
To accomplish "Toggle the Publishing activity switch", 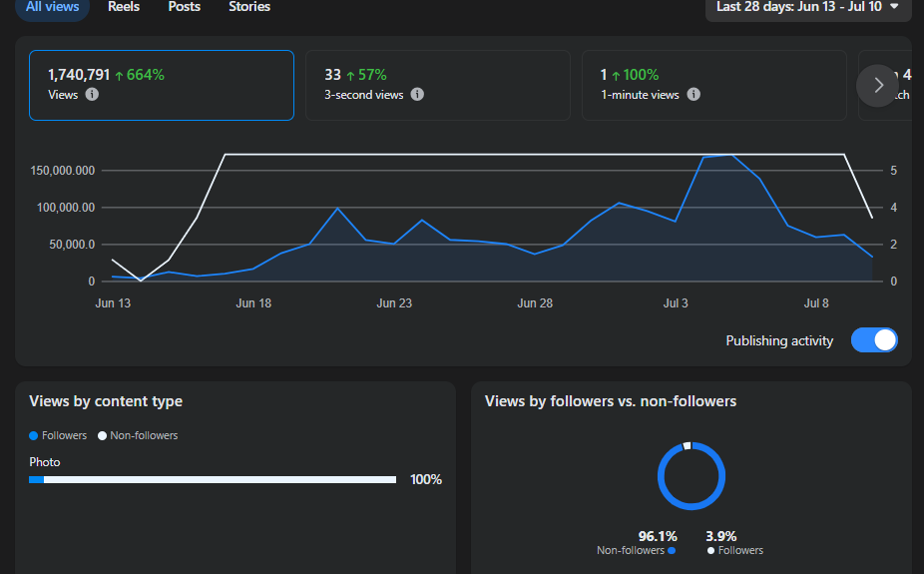I will click(874, 340).
